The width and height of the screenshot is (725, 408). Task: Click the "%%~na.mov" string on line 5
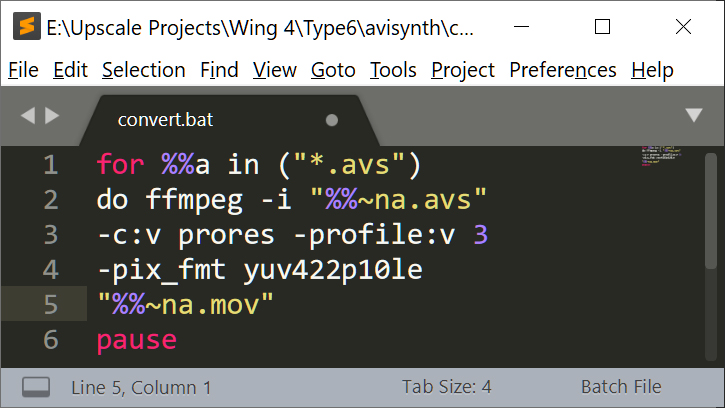point(185,305)
